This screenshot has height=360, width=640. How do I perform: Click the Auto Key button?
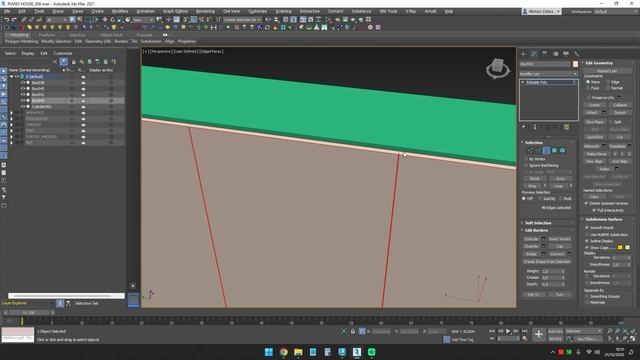(x=555, y=331)
